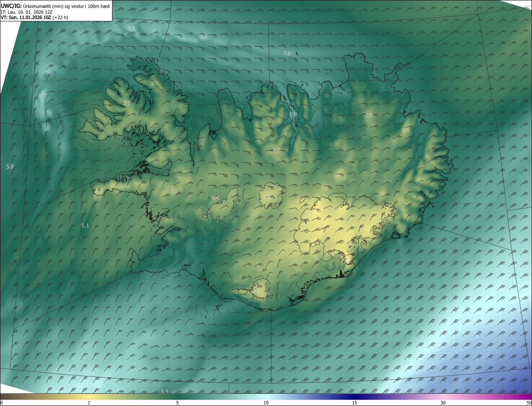Select the 2.4 value near the east coast

tap(405, 130)
